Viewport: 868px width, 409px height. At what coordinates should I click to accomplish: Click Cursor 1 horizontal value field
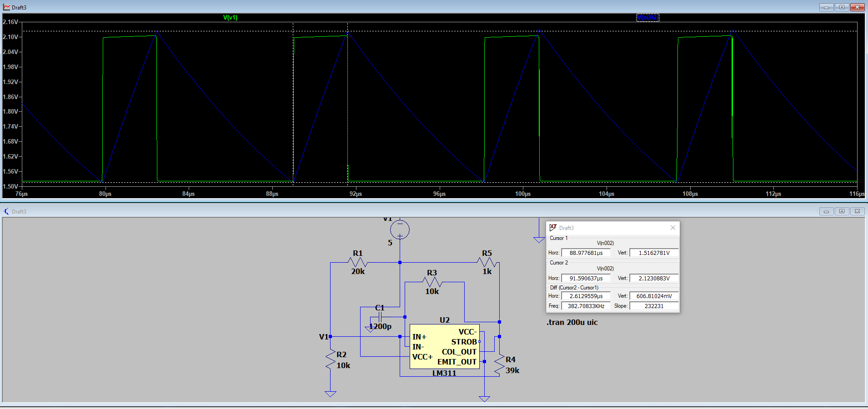pyautogui.click(x=586, y=253)
